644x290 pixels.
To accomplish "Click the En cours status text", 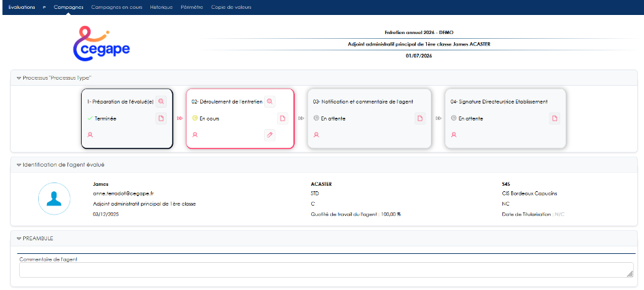I will pos(209,118).
